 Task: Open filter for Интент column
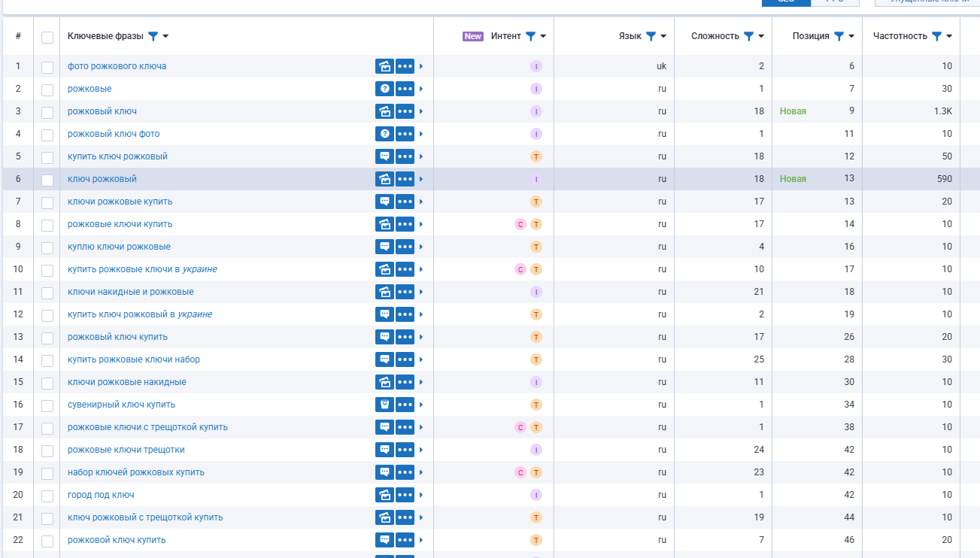(530, 36)
